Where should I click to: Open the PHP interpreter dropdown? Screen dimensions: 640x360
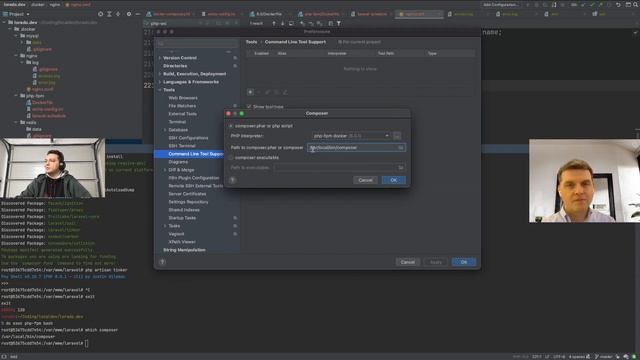point(351,136)
